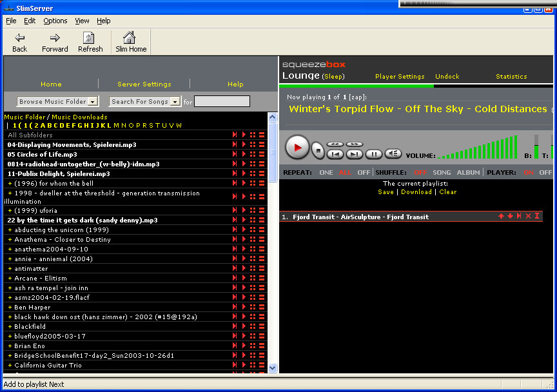This screenshot has width=557, height=392.
Task: Click the Save playlist link
Action: (x=386, y=192)
